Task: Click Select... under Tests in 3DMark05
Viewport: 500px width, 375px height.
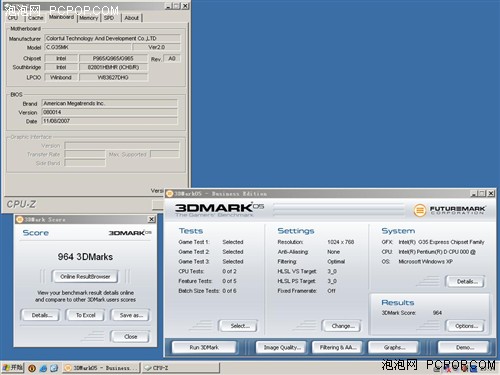Action: pos(238,326)
